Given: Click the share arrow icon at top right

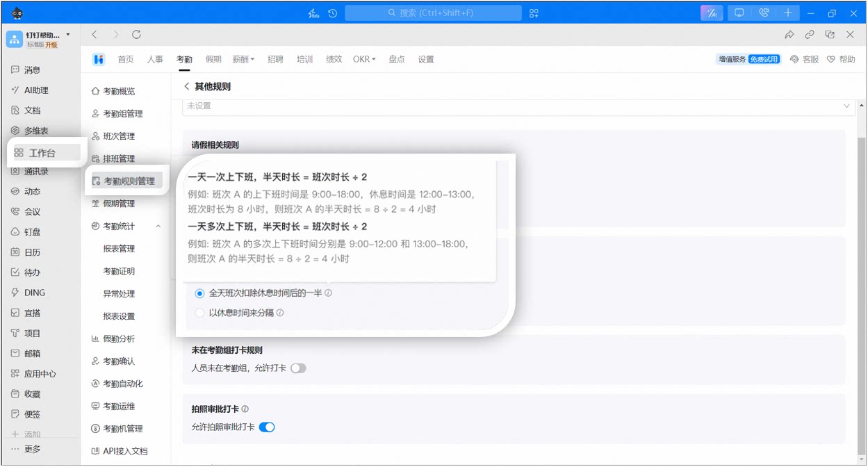Looking at the screenshot, I should 789,34.
